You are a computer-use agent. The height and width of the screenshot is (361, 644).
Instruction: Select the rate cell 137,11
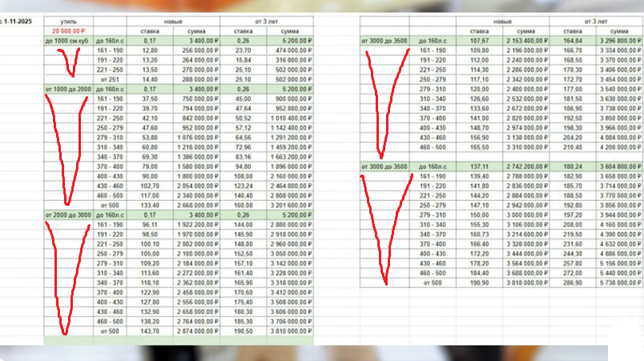coord(479,166)
